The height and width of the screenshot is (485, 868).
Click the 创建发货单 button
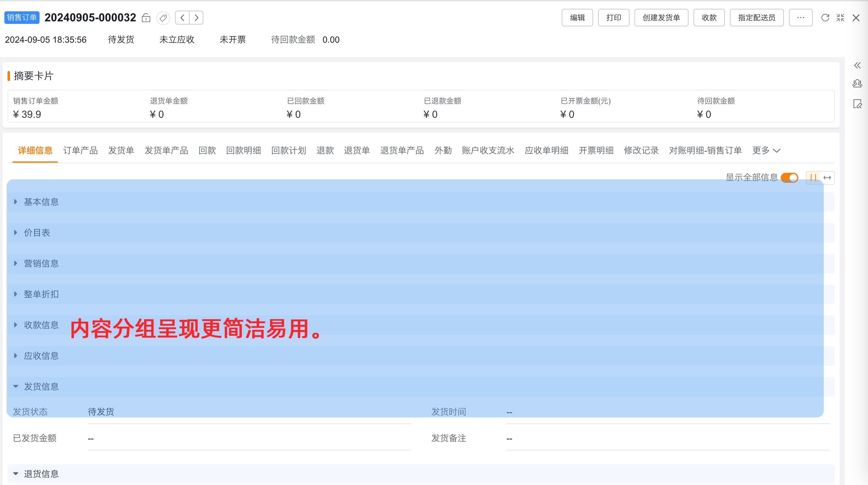(661, 18)
